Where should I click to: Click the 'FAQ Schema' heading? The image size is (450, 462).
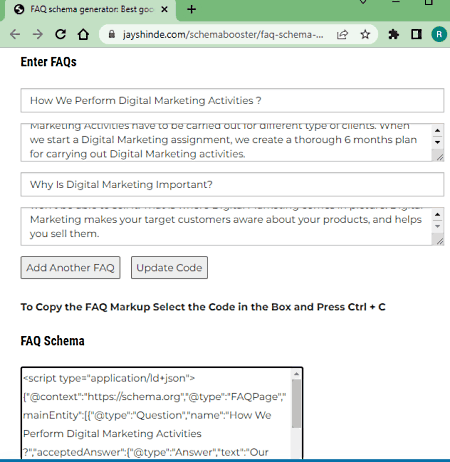coord(53,341)
